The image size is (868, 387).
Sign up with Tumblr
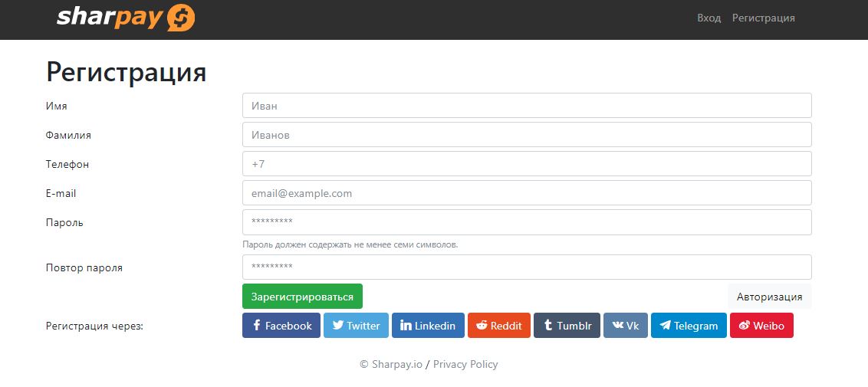click(x=567, y=326)
